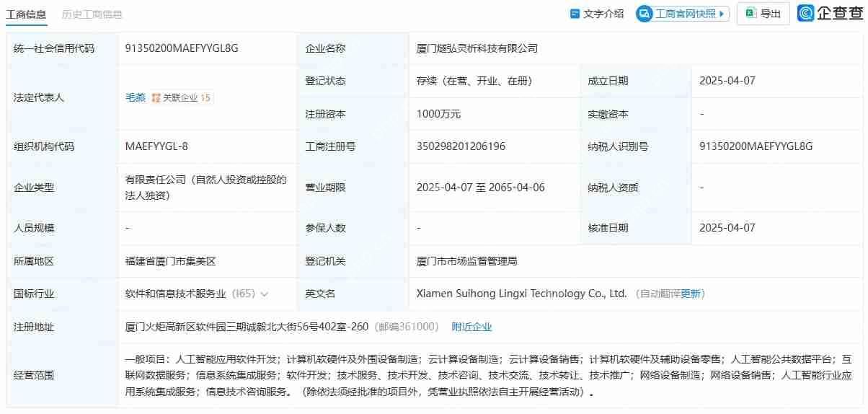Select postal code text 邮编361000
The image size is (868, 414).
[406, 327]
